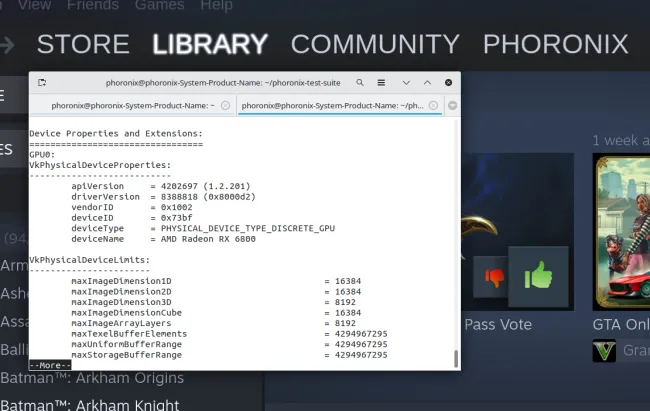Viewport: 650px width, 411px height.
Task: Click the PHYSICAL_DEVICE_TYPE_DISCRETE_GPU value
Action: (x=248, y=228)
